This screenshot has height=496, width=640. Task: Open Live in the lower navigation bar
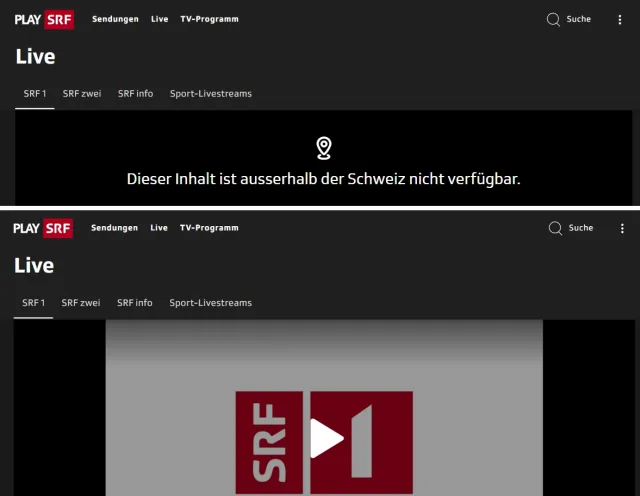pyautogui.click(x=159, y=228)
